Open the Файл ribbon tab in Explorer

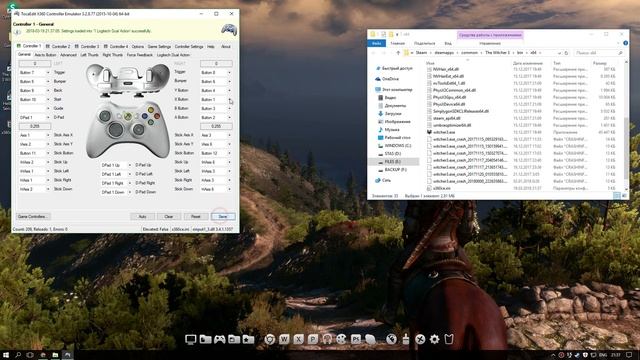point(376,43)
